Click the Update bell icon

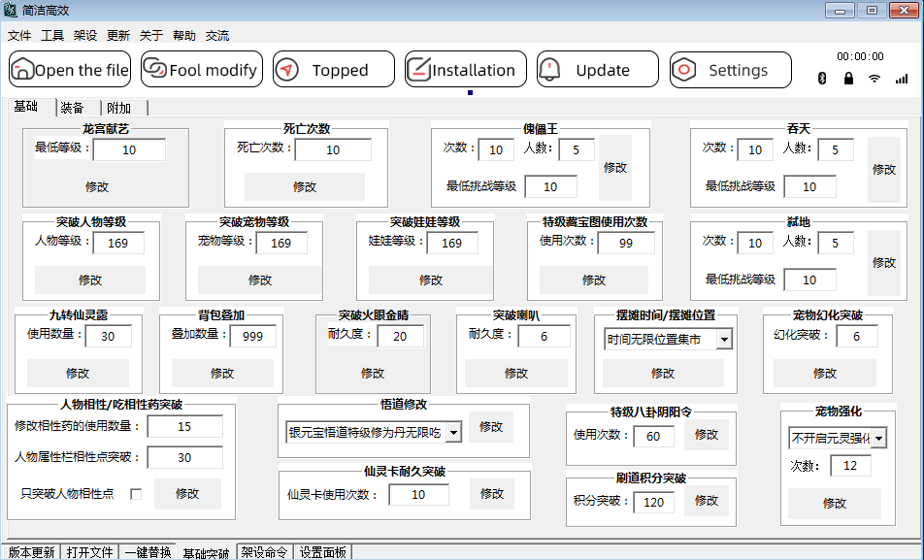(550, 70)
